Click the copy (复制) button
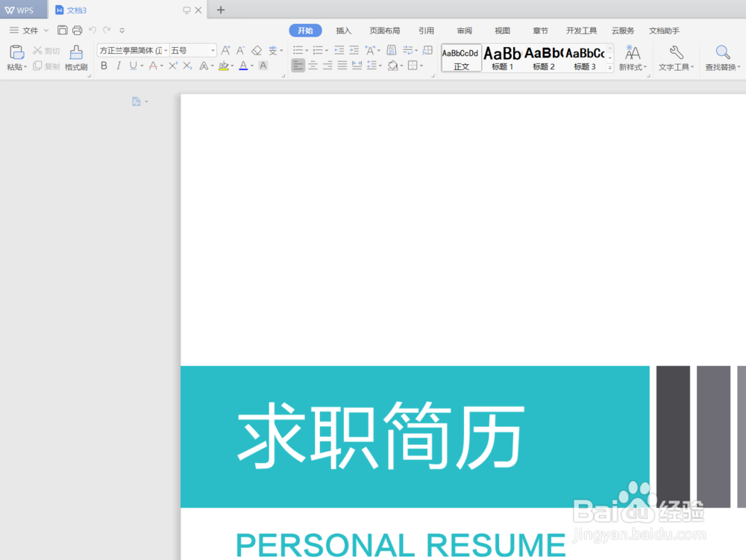Image resolution: width=746 pixels, height=560 pixels. (46, 66)
